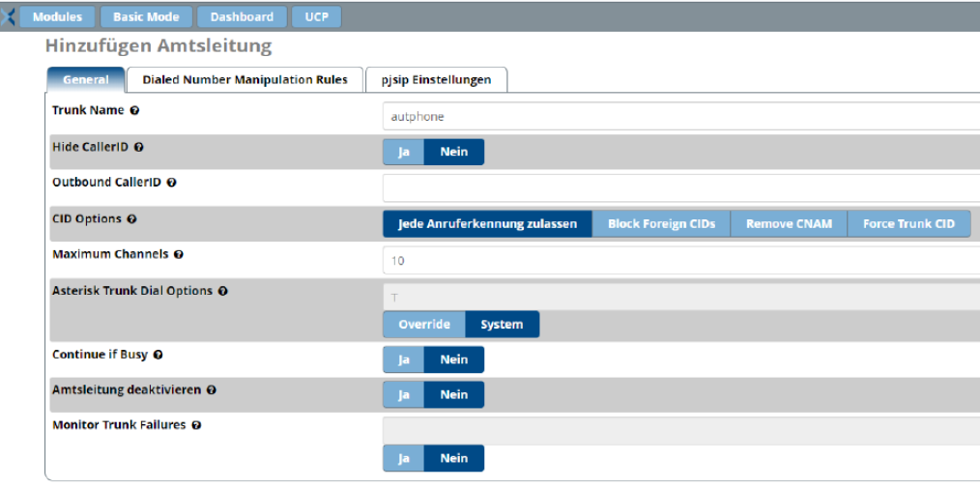Select Override for Asterisk dial options
This screenshot has height=488, width=980.
coord(423,325)
